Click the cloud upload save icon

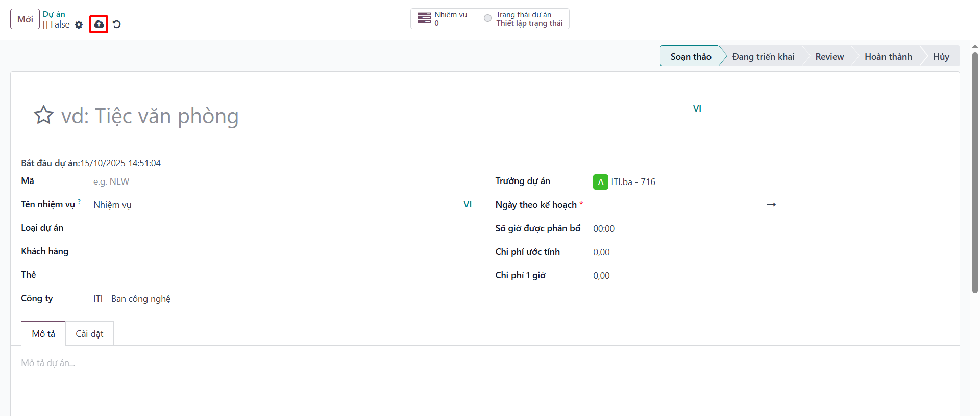click(99, 24)
